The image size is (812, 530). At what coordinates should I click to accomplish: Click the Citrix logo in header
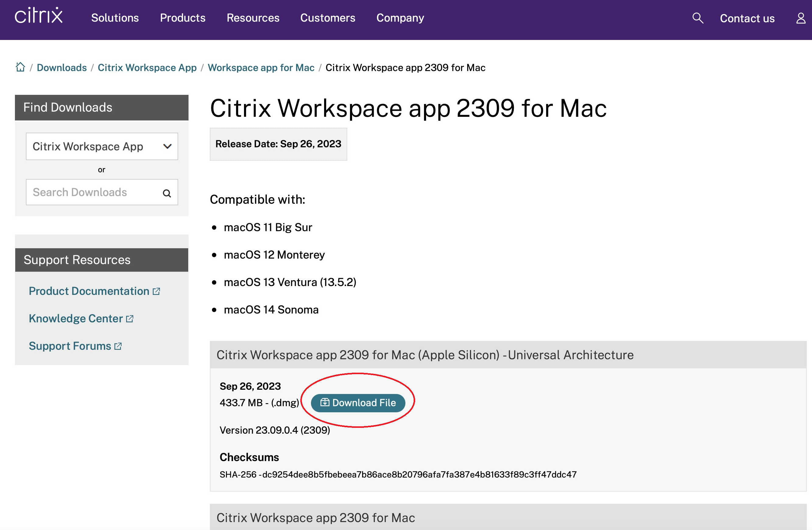(39, 16)
